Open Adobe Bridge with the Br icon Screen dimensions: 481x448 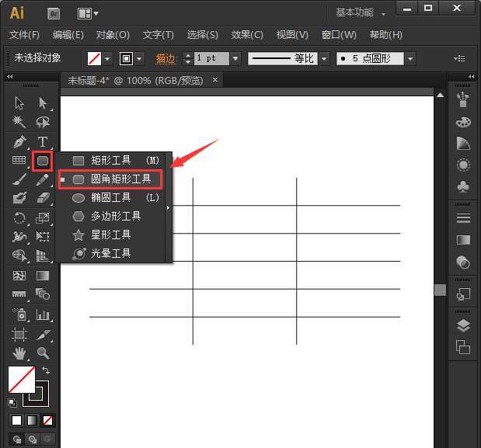point(54,13)
